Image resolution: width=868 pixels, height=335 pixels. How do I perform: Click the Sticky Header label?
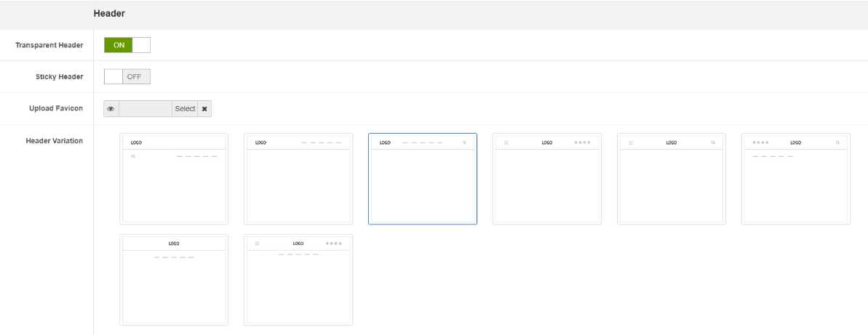(x=59, y=77)
